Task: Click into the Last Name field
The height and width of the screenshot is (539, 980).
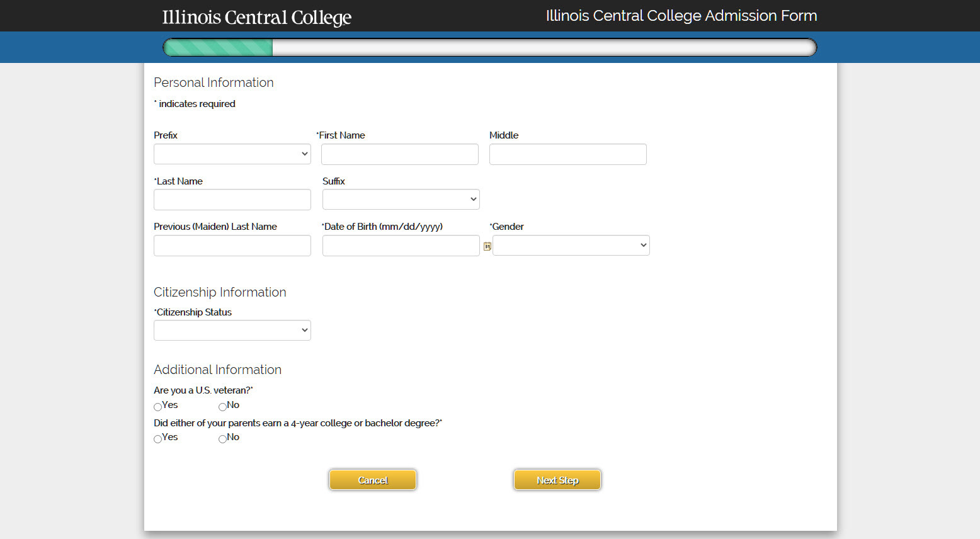Action: [232, 200]
